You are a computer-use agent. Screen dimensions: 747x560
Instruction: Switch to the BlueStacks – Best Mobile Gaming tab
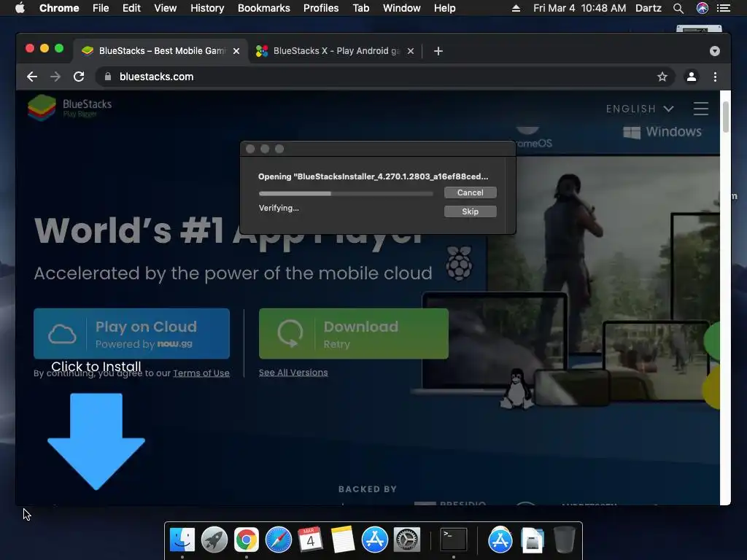(x=160, y=51)
